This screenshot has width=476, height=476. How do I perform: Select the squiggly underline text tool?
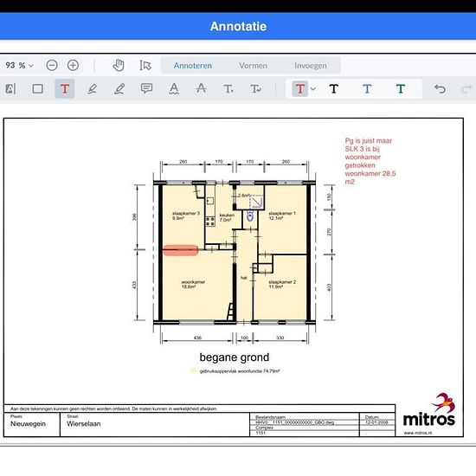point(174,89)
